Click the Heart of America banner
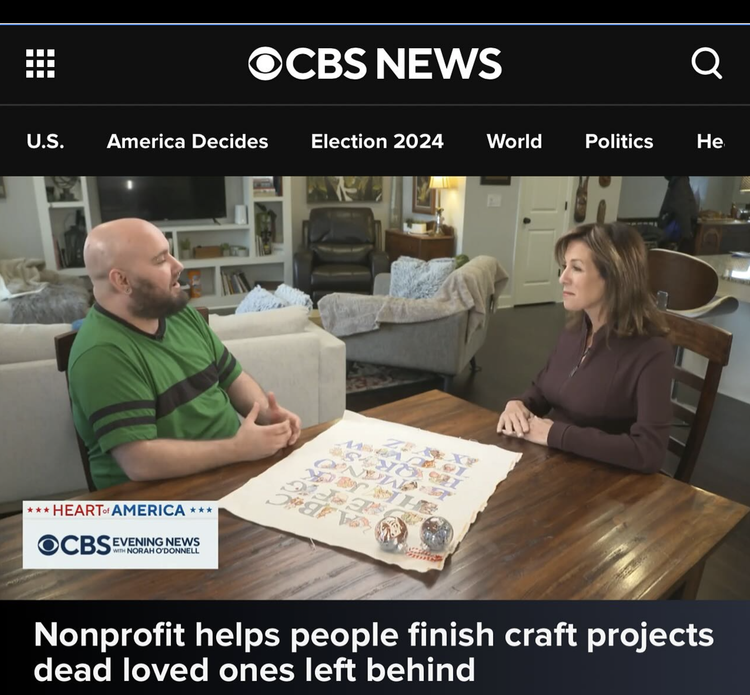This screenshot has width=750, height=695. [120, 510]
